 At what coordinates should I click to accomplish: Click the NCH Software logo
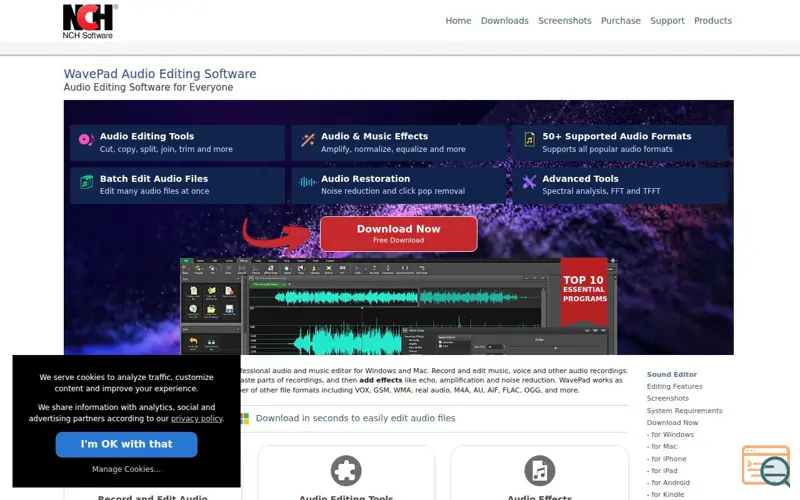coord(90,21)
